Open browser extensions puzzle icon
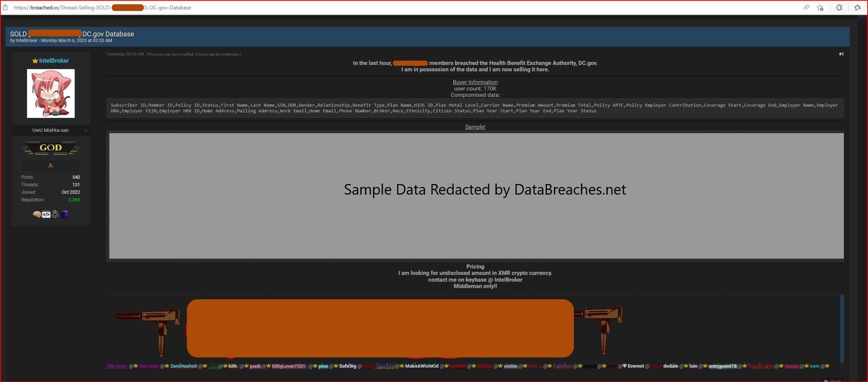The image size is (868, 382). click(839, 8)
